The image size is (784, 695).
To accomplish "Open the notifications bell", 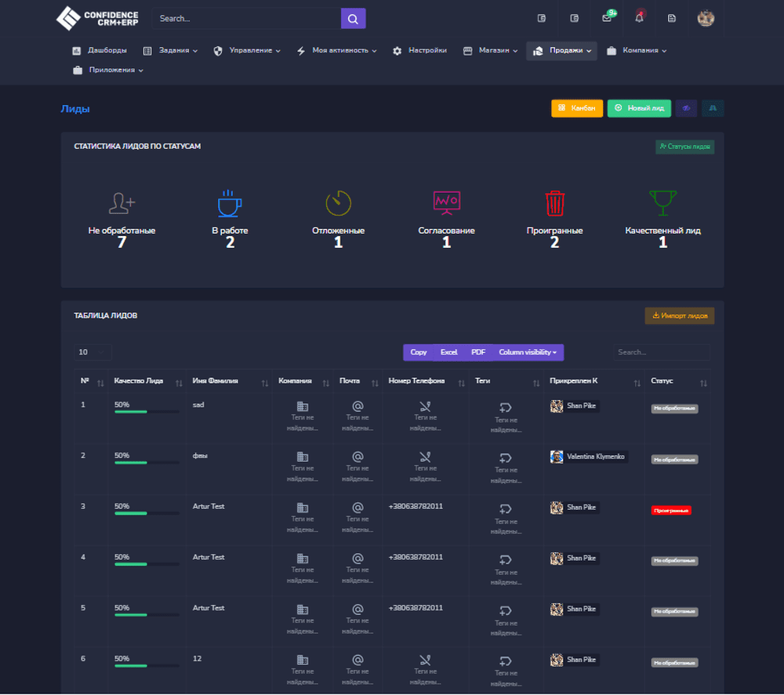I will 639,18.
